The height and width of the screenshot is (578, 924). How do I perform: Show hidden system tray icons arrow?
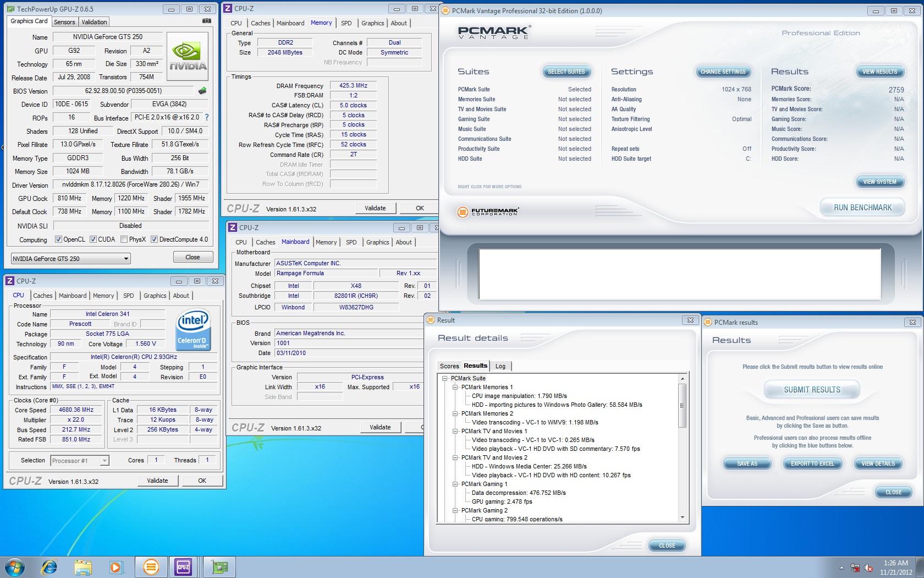click(x=841, y=568)
